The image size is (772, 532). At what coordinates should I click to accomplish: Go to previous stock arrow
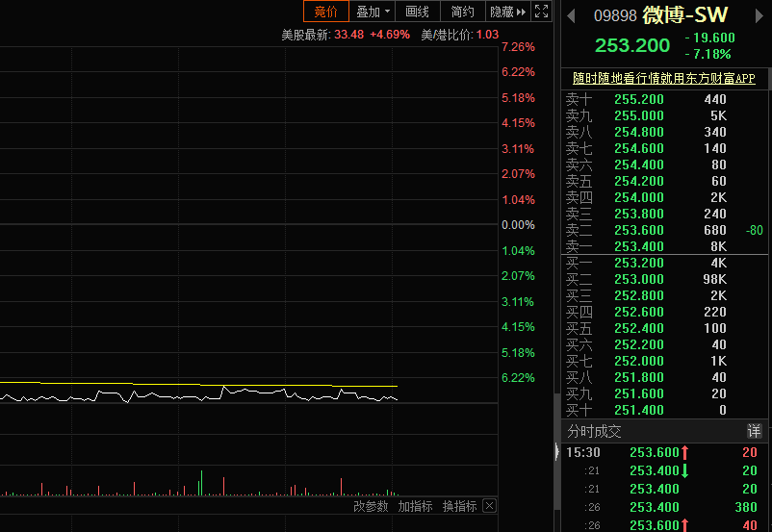pyautogui.click(x=571, y=15)
